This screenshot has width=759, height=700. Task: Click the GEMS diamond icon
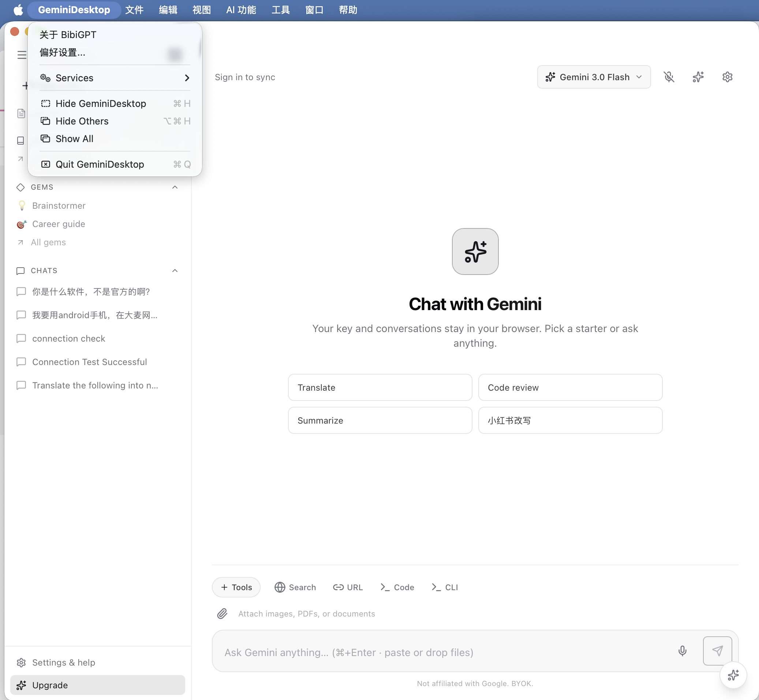click(20, 187)
